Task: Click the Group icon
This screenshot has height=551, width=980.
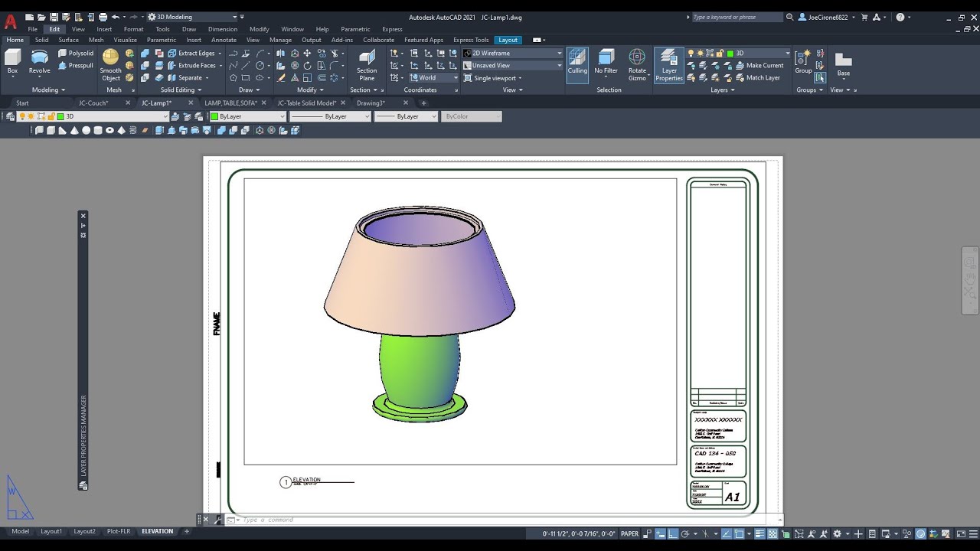Action: pyautogui.click(x=803, y=61)
